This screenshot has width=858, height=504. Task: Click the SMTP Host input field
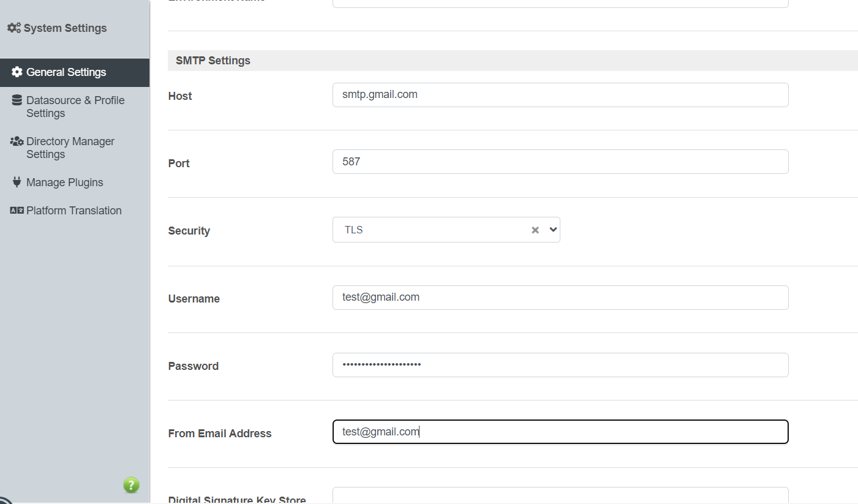[560, 95]
